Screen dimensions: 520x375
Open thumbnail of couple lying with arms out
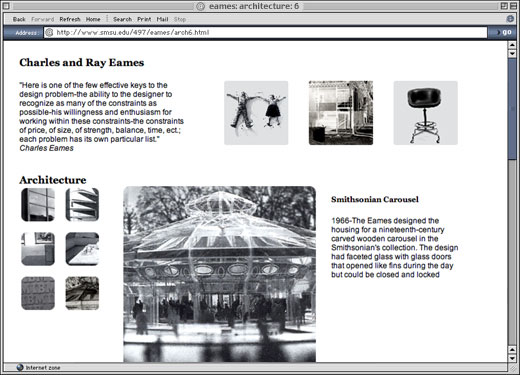tap(256, 113)
